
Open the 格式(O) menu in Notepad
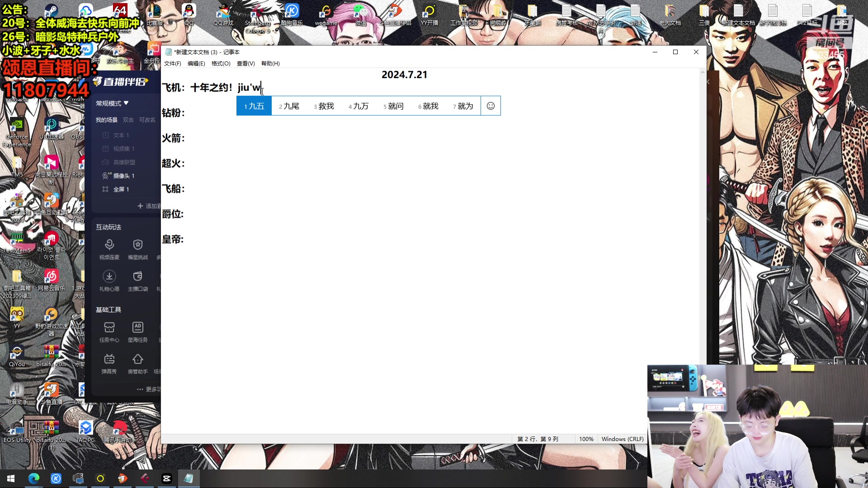(x=221, y=64)
